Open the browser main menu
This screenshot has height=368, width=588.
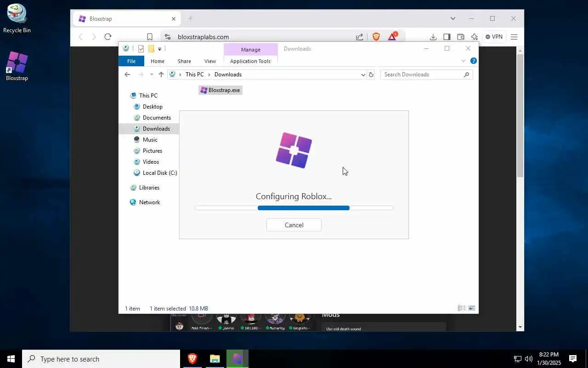tap(514, 37)
